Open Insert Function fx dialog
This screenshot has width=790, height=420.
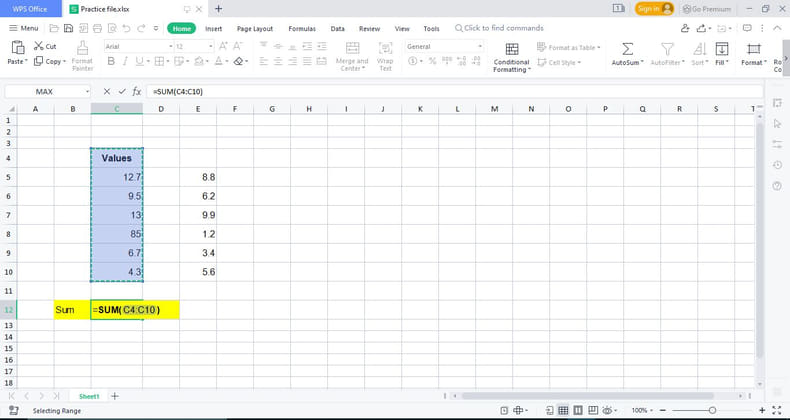coord(137,92)
